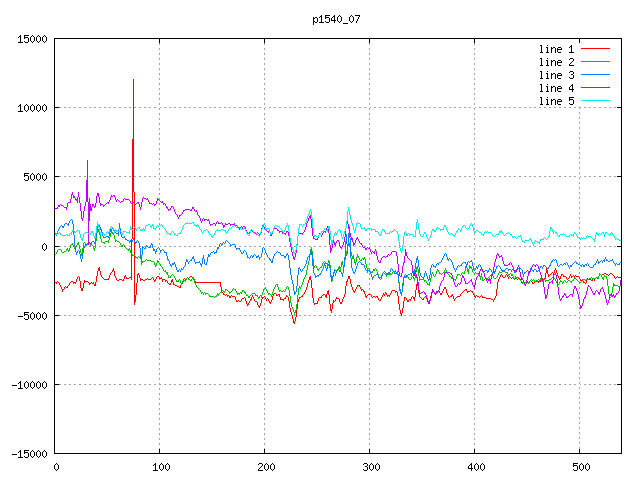Click the chart title p1540_07
The height and width of the screenshot is (480, 640).
coord(336,19)
